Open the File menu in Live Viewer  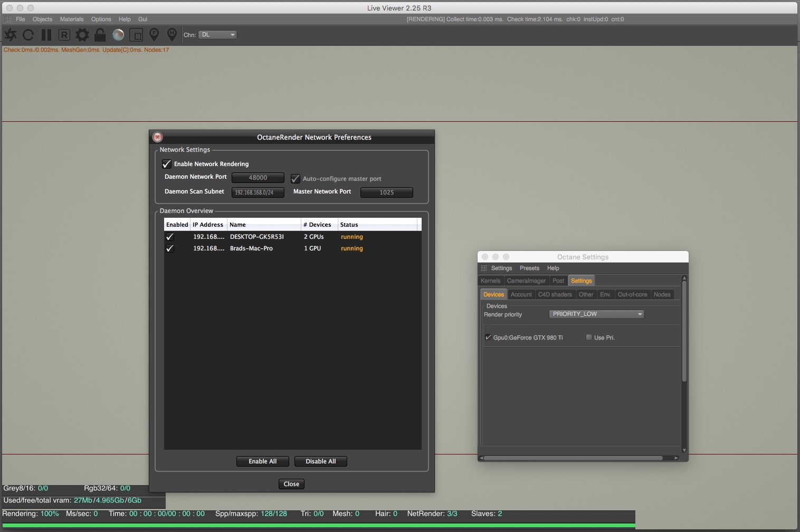pos(21,19)
